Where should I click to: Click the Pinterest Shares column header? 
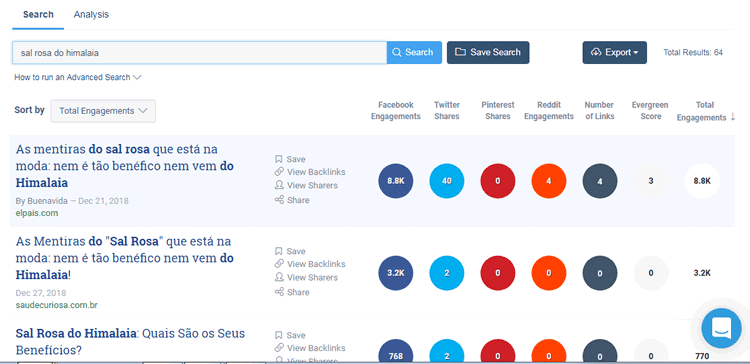tap(498, 110)
